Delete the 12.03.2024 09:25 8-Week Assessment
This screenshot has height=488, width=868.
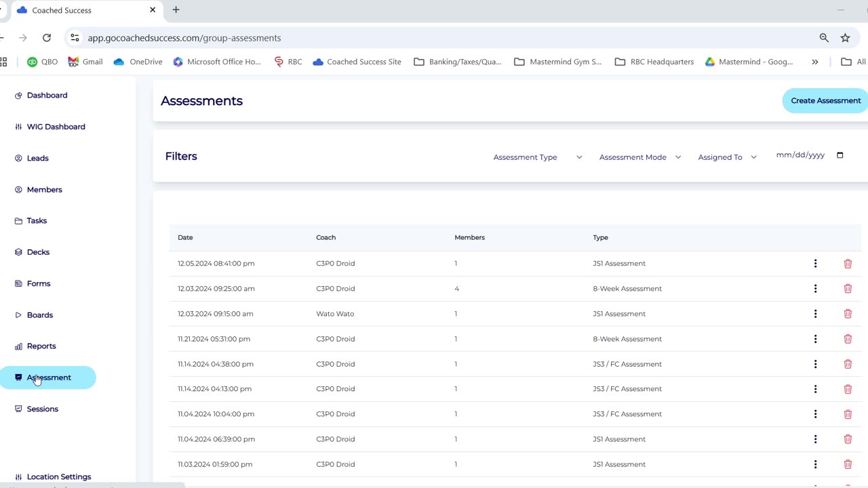[848, 289]
